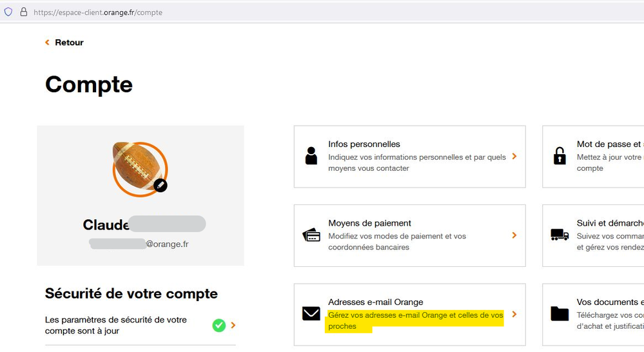Screen dimensions: 644x352
Task: Click the credit card icon of Moyens de paiement
Action: tap(311, 235)
